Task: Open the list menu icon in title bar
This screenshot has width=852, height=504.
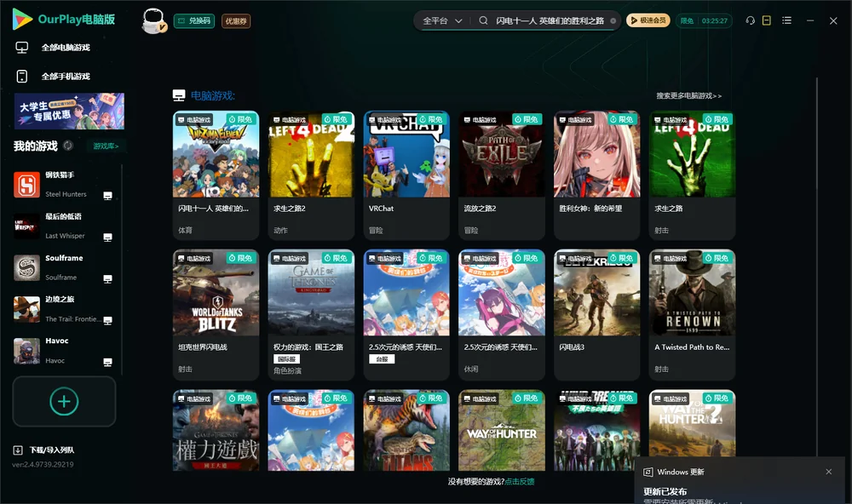Action: coord(786,20)
